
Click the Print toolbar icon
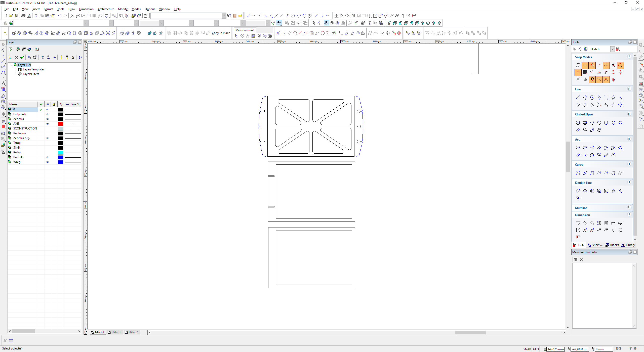[x=23, y=16]
